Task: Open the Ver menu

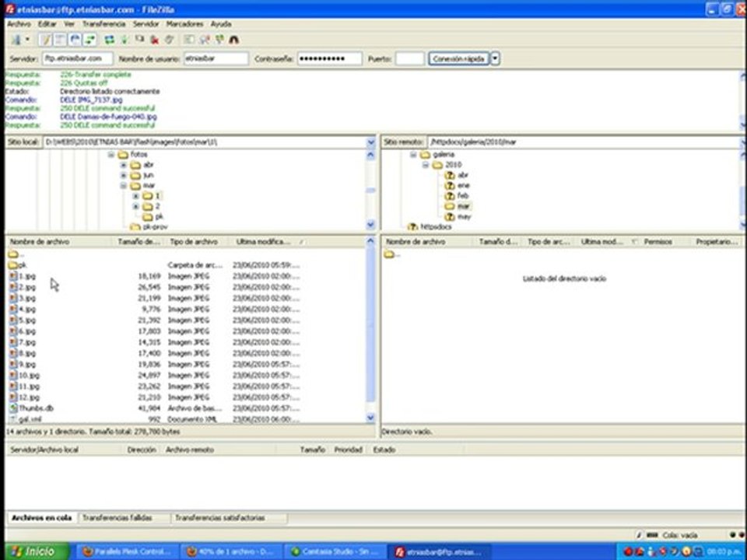Action: pyautogui.click(x=69, y=24)
